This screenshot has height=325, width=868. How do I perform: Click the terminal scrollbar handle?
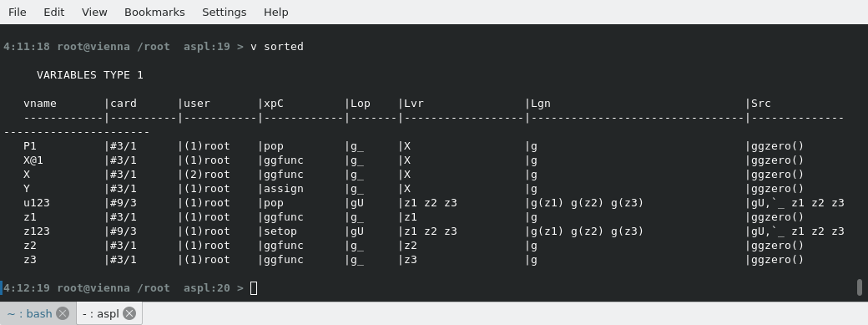point(859,287)
